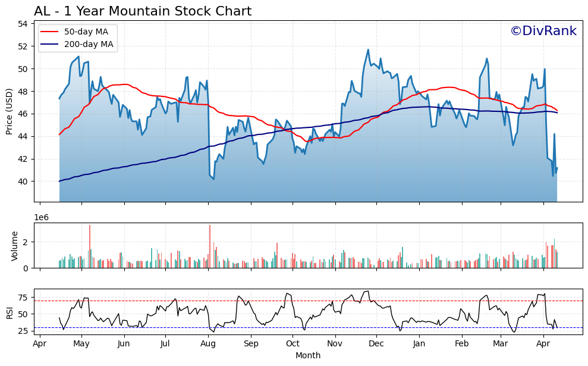Click the "Jan" month label
The height and width of the screenshot is (366, 588).
(x=419, y=344)
